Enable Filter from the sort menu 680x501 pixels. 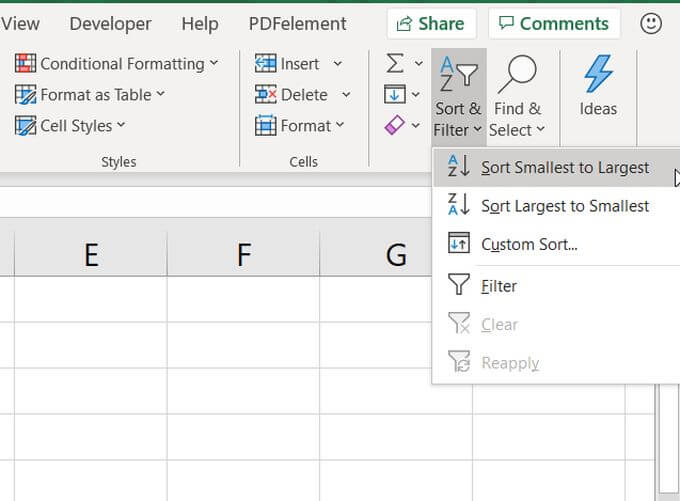tap(498, 286)
